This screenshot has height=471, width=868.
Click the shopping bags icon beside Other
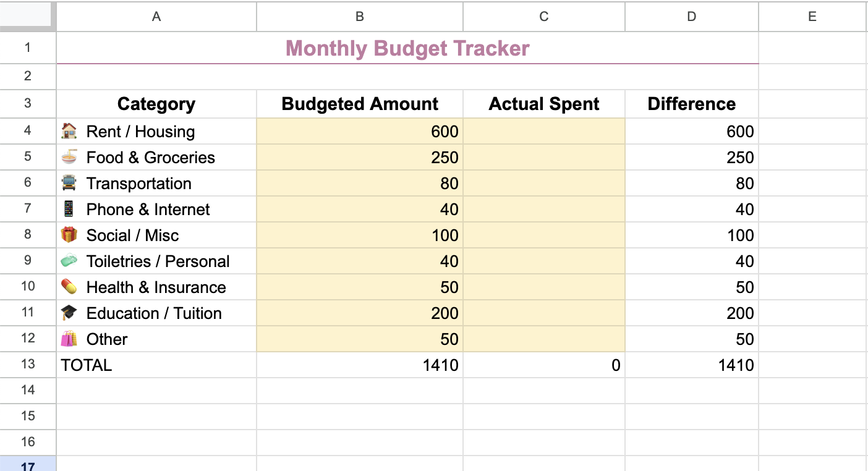(x=70, y=339)
